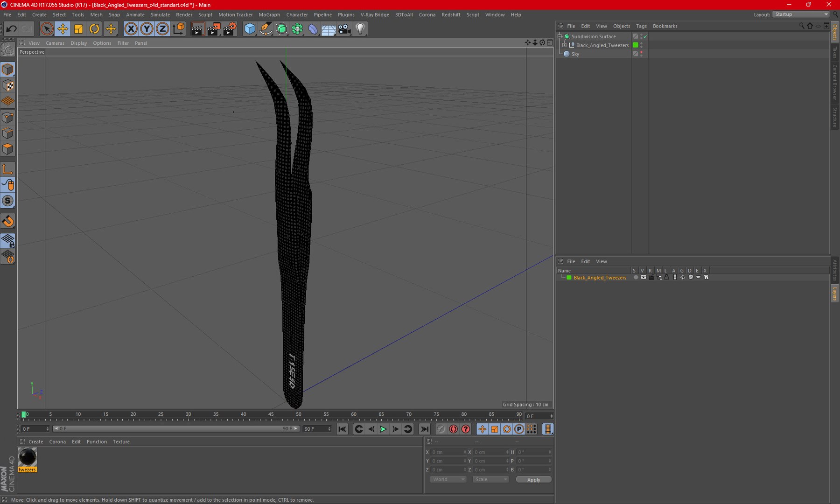Open the Array modeling objects icon
The height and width of the screenshot is (504, 840).
[297, 29]
